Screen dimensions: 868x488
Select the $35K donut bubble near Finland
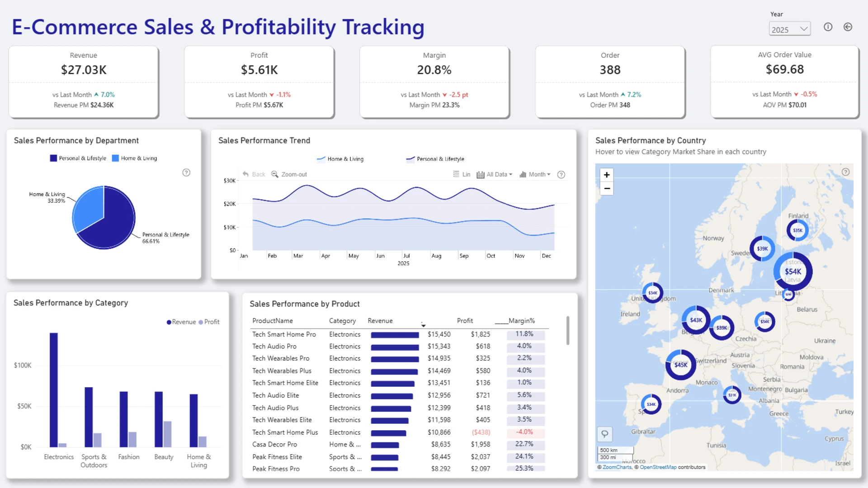(797, 230)
